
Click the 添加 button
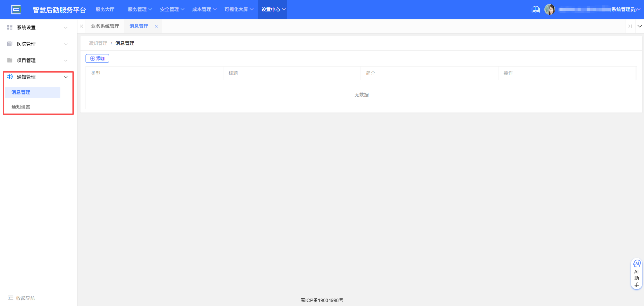click(97, 58)
